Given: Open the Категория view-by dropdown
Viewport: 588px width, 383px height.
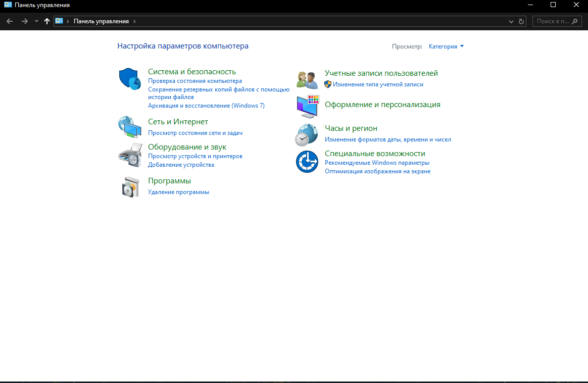Looking at the screenshot, I should (446, 46).
